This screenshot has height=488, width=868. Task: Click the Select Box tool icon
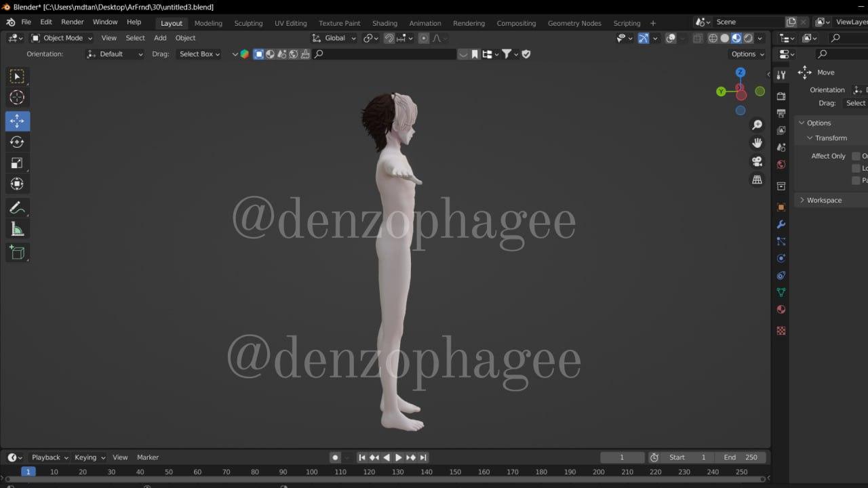coord(18,76)
